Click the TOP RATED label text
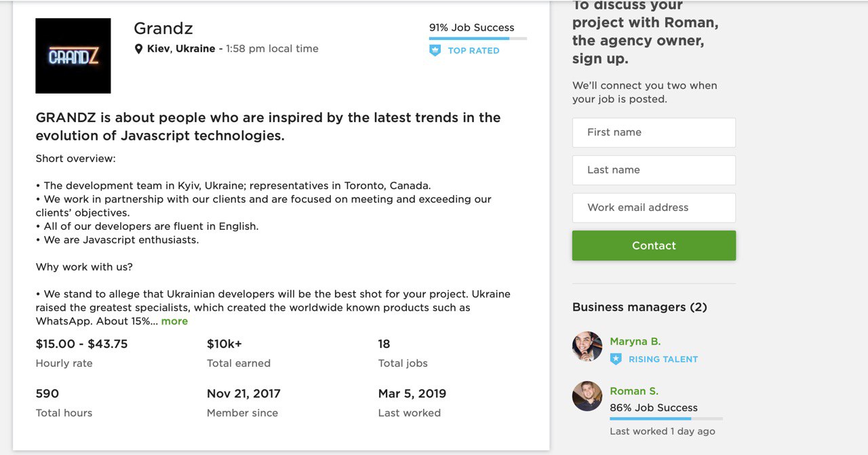The width and height of the screenshot is (868, 455). (473, 51)
